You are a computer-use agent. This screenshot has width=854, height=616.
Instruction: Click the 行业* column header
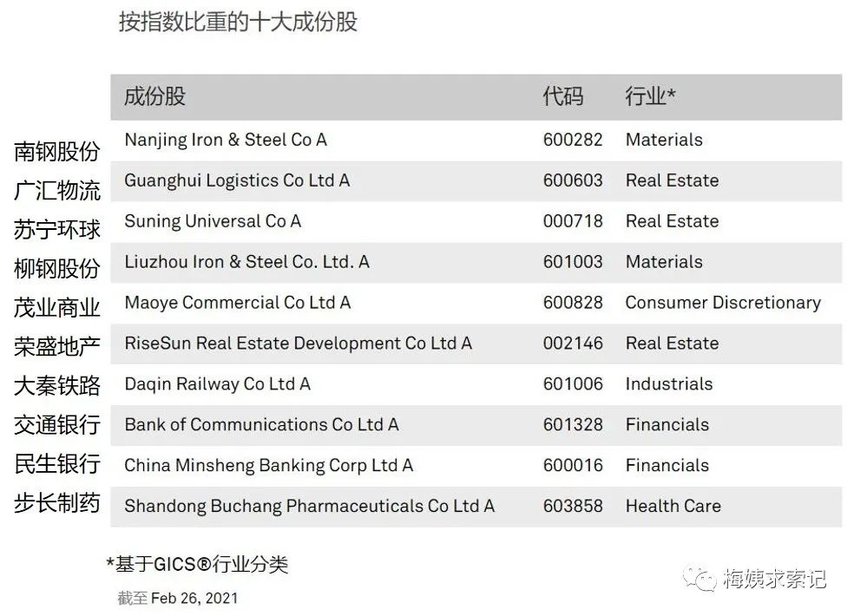[650, 96]
